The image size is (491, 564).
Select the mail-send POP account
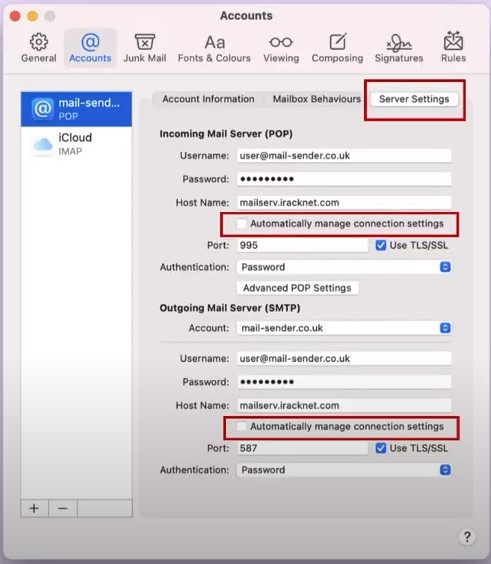76,109
